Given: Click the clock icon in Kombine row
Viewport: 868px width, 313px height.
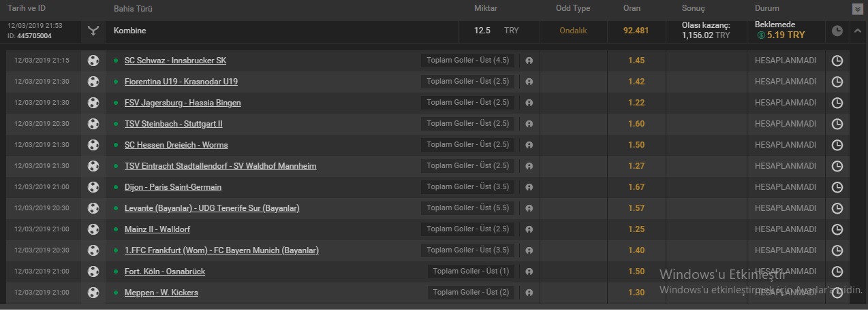Looking at the screenshot, I should pos(837,31).
